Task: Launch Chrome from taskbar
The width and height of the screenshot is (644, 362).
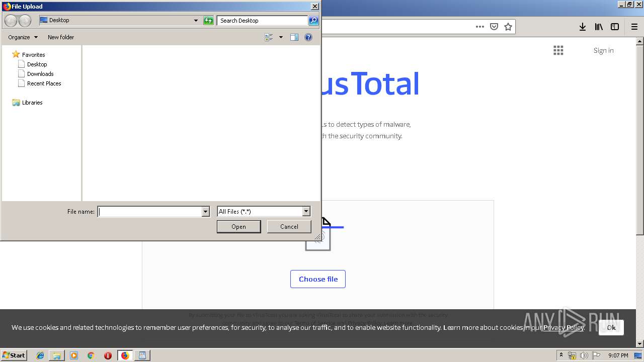Action: [91, 355]
